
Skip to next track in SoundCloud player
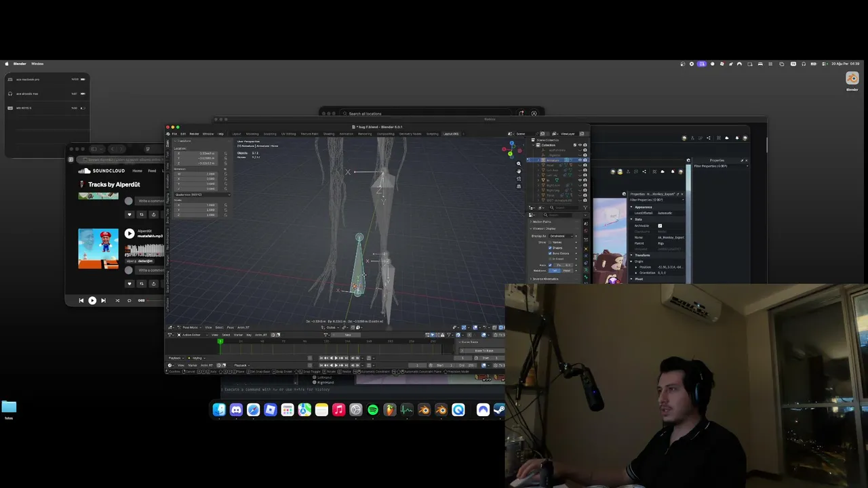(x=103, y=300)
